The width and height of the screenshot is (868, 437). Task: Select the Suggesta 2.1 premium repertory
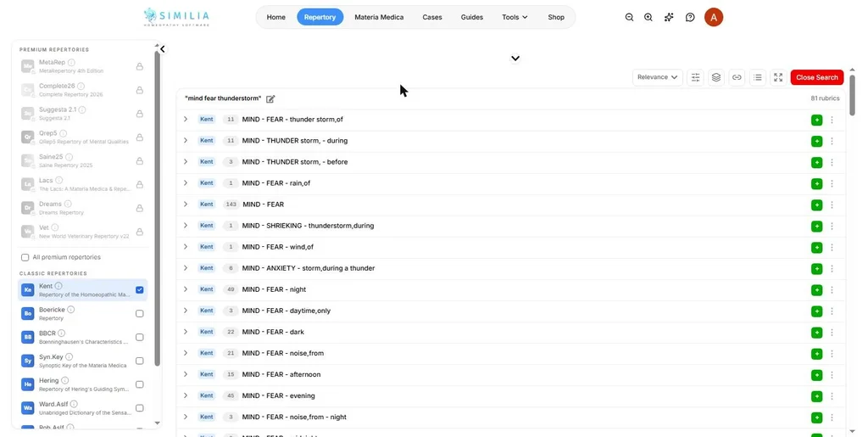(x=82, y=114)
